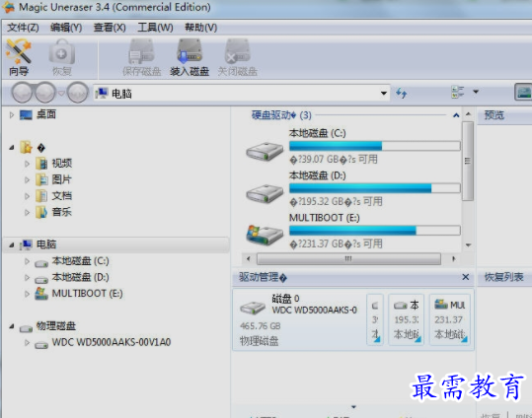Open the 文件(Z) menu
Image resolution: width=532 pixels, height=418 pixels.
[x=23, y=28]
